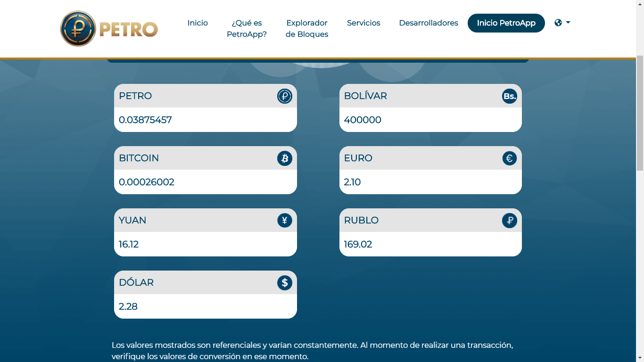Click the EURO card label
This screenshot has height=362, width=644.
click(358, 158)
